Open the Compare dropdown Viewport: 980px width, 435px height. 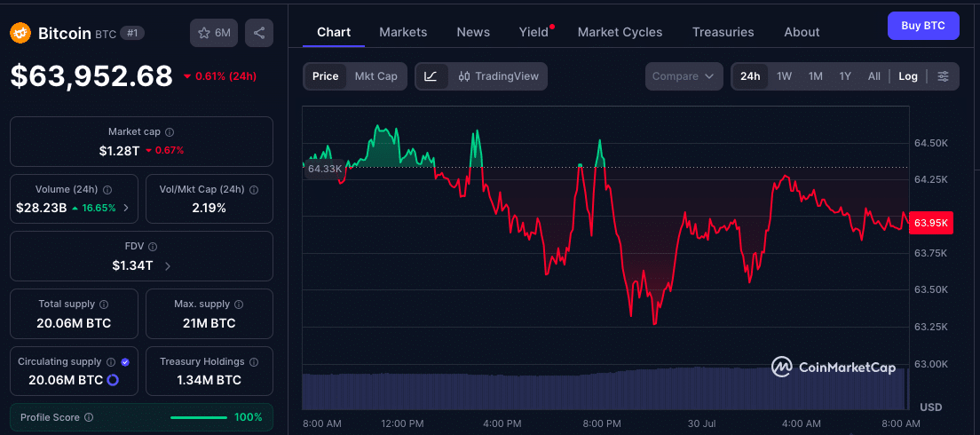pyautogui.click(x=684, y=76)
